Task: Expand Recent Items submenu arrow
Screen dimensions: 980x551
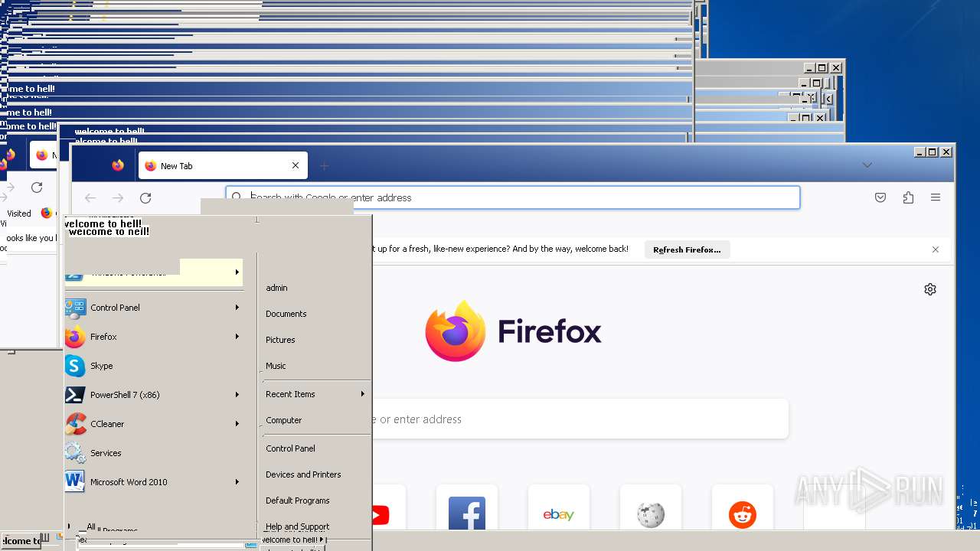Action: [x=363, y=394]
